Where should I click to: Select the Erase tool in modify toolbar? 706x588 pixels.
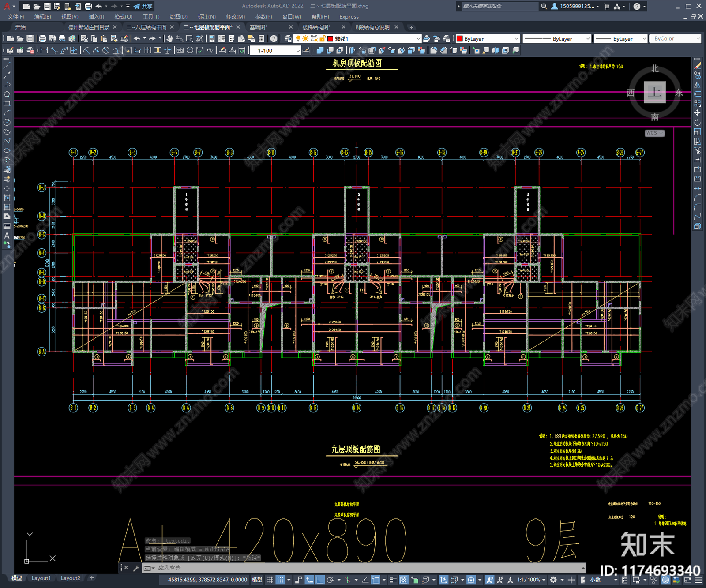(697, 65)
